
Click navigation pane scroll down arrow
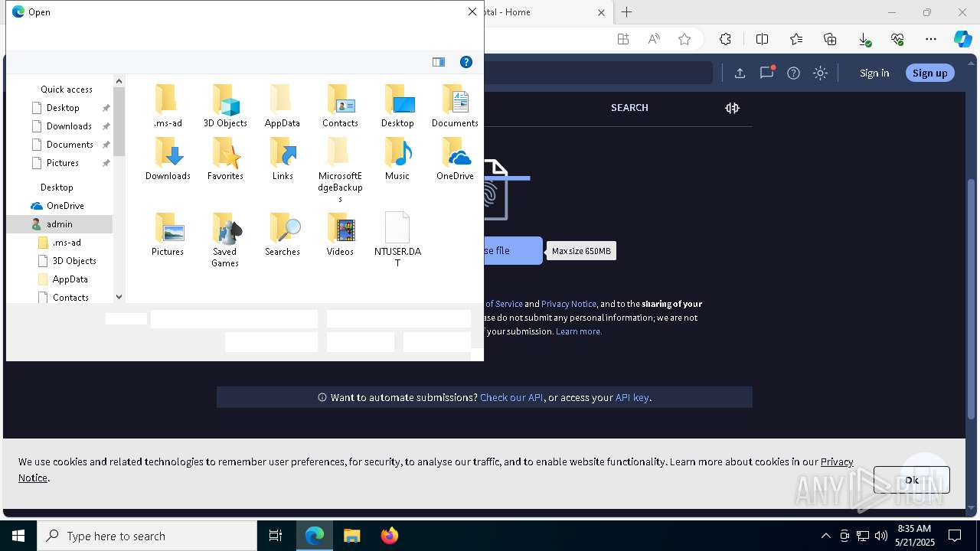[119, 297]
